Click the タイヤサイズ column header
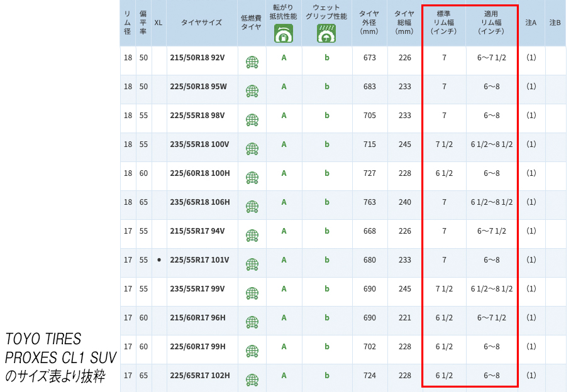This screenshot has width=588, height=392. pos(201,23)
